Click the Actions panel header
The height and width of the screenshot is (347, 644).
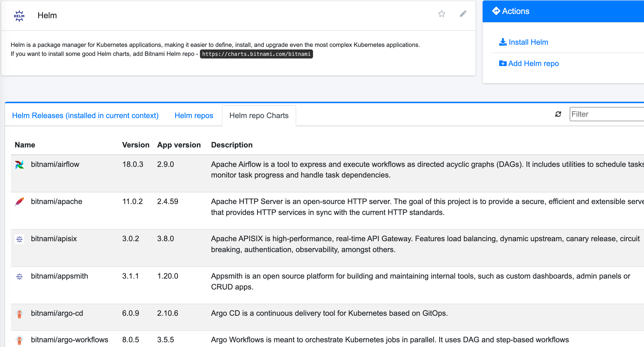pyautogui.click(x=563, y=11)
